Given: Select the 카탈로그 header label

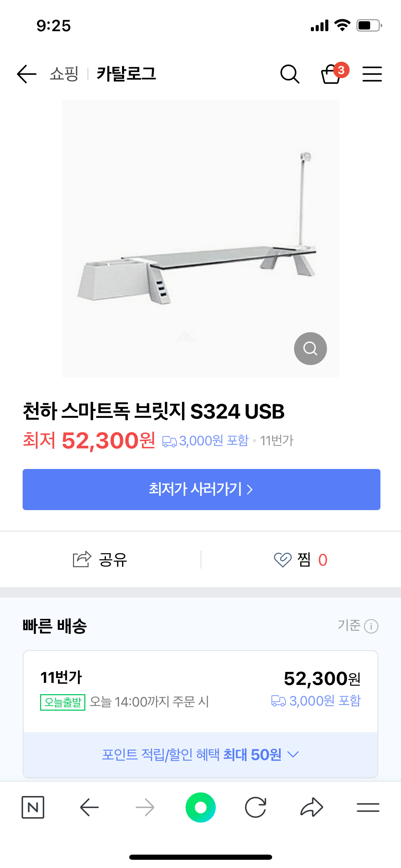Looking at the screenshot, I should tap(126, 74).
